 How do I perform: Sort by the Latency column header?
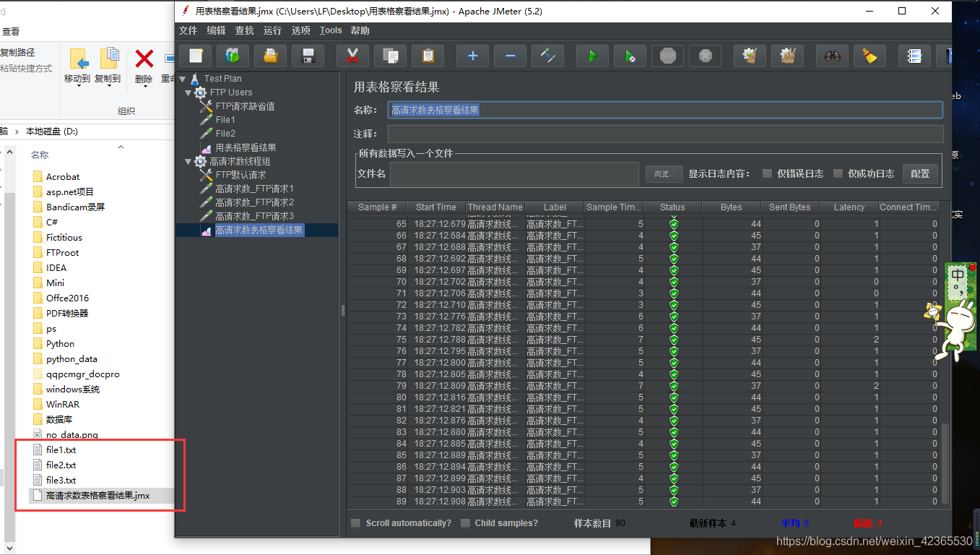pyautogui.click(x=849, y=207)
